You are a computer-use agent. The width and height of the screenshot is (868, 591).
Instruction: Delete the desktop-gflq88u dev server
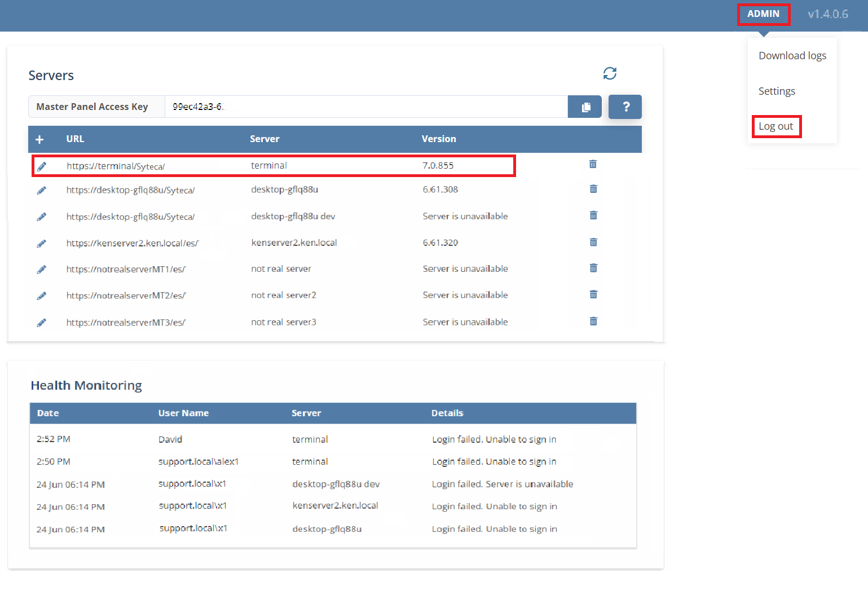[593, 215]
